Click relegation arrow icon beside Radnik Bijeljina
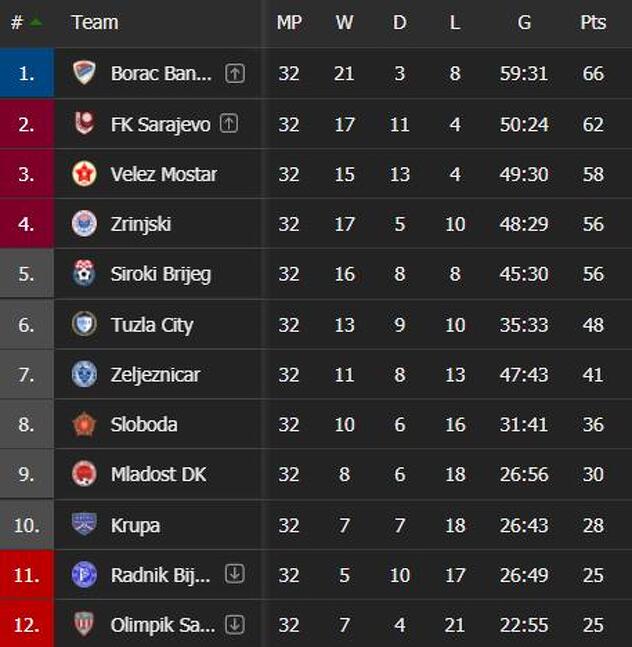632x647 pixels. 235,574
